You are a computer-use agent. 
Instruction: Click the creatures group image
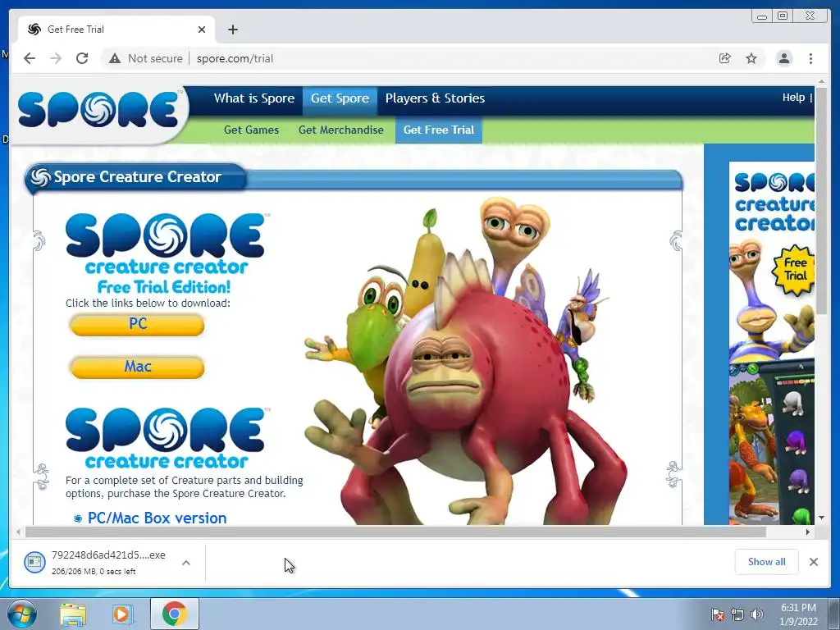[x=466, y=362]
